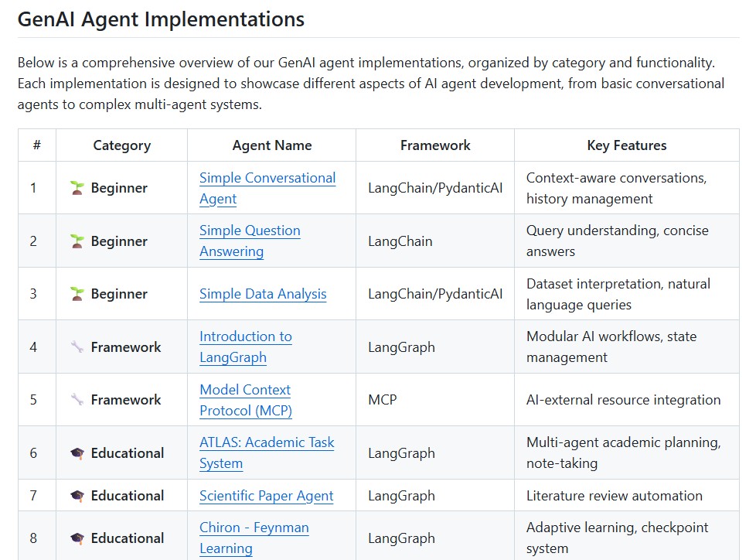This screenshot has width=756, height=560.
Task: Click the Category column header
Action: tap(121, 145)
